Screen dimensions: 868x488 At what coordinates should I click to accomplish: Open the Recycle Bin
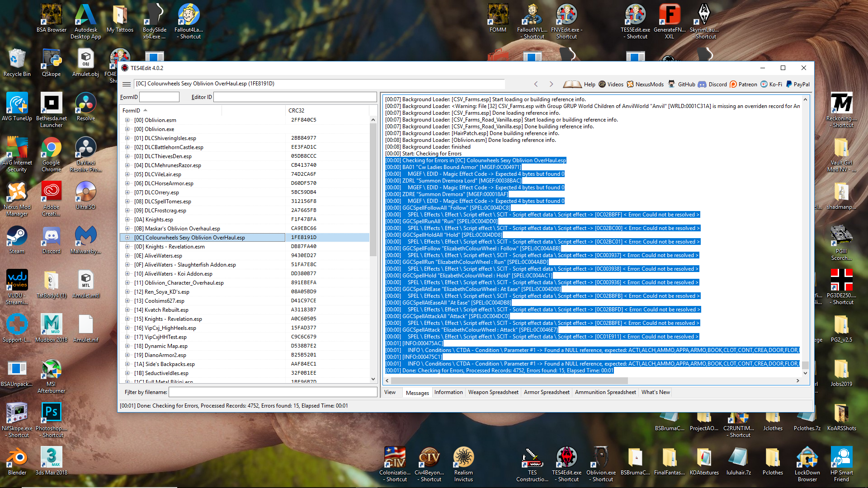point(17,63)
